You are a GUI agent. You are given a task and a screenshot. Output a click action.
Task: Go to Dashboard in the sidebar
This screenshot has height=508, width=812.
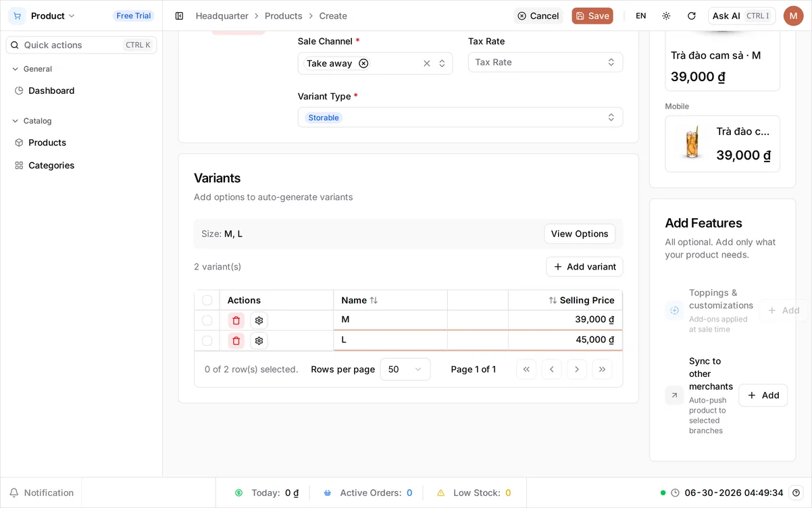coord(51,91)
